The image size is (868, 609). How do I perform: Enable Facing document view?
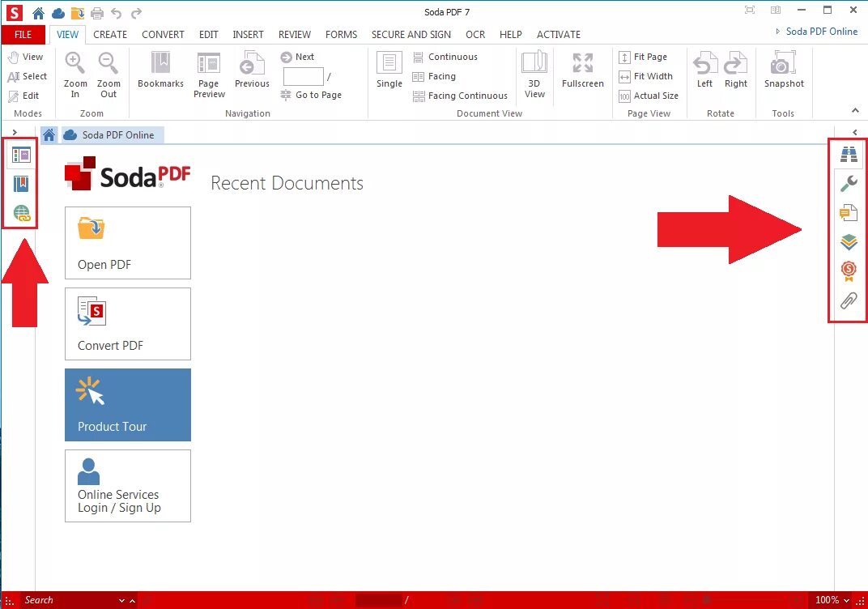click(434, 76)
